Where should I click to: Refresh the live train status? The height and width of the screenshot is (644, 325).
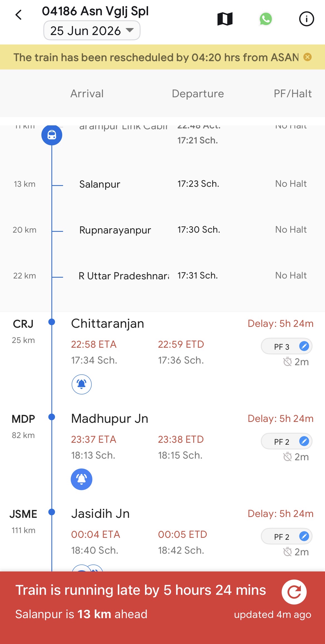pos(294,592)
